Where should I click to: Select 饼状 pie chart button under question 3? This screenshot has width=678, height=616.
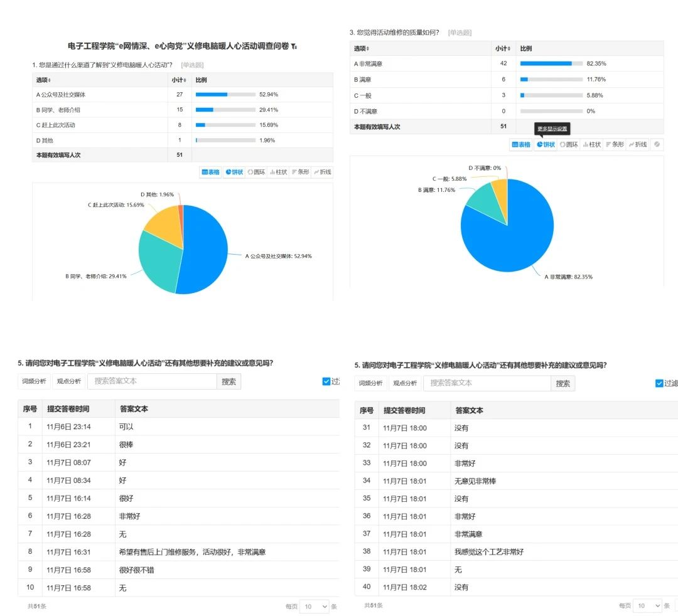(546, 144)
